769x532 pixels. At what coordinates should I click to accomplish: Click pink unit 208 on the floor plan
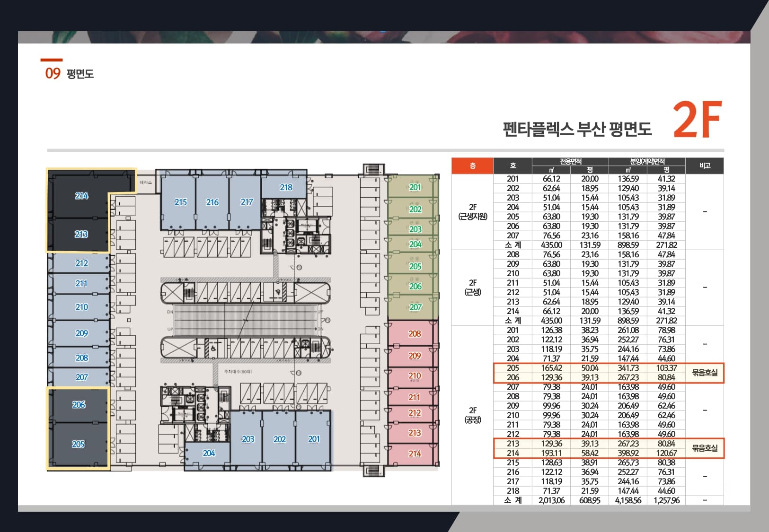(x=415, y=335)
